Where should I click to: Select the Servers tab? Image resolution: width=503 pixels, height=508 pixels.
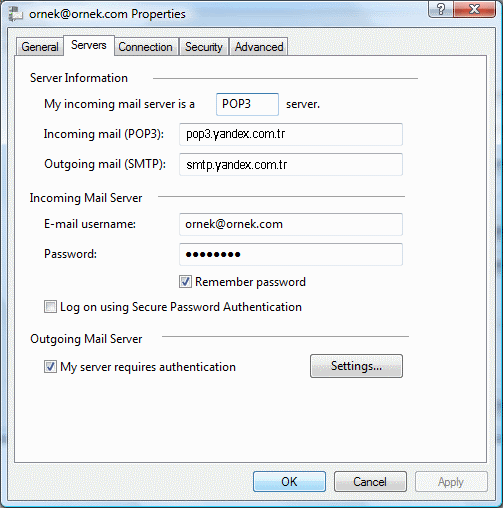[89, 45]
